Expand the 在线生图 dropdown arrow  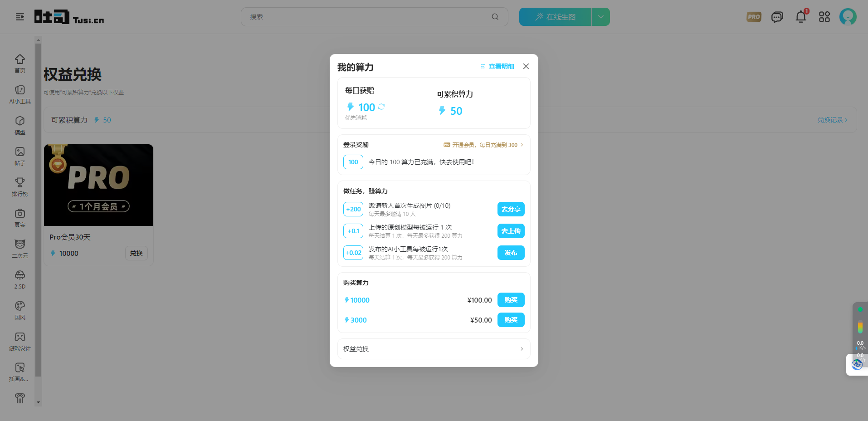(x=600, y=16)
